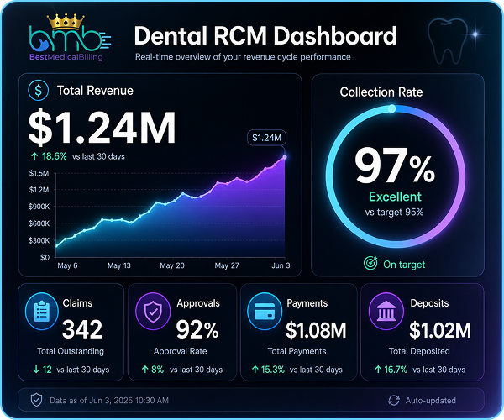Image resolution: width=504 pixels, height=420 pixels.
Task: Open the 92% Approval Rate card
Action: click(x=182, y=332)
